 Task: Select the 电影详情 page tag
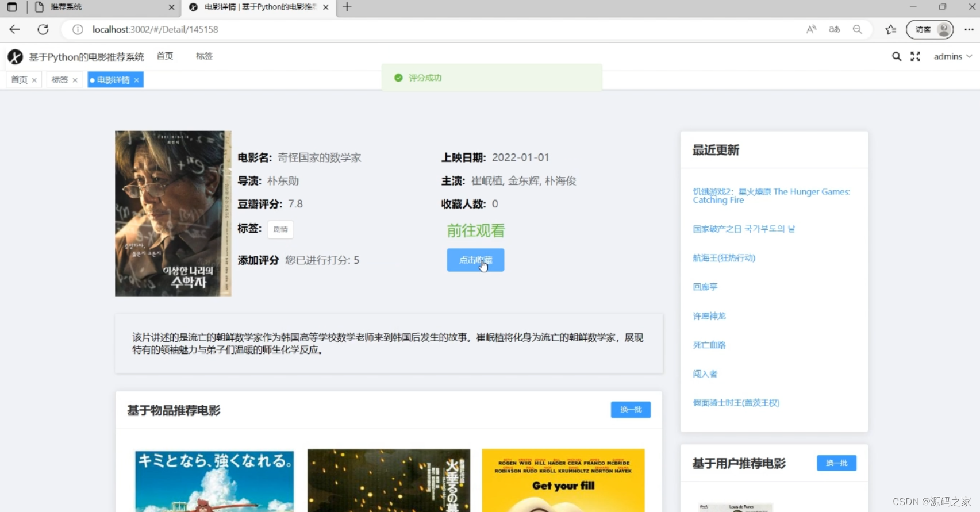[x=113, y=80]
